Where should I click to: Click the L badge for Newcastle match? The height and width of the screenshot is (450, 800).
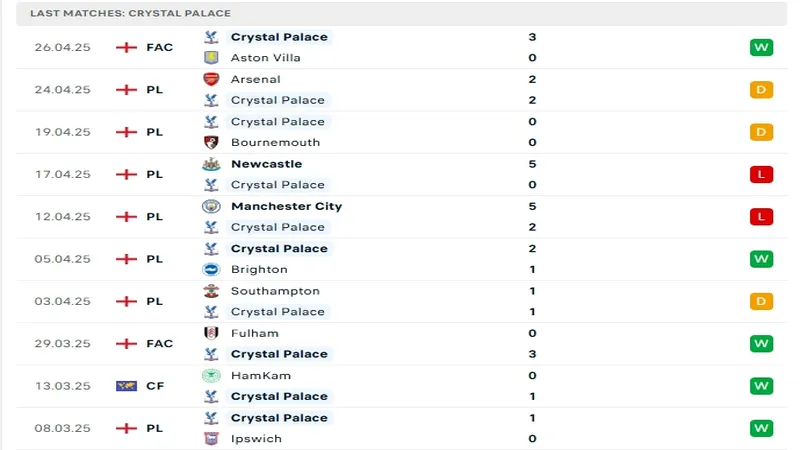point(762,174)
